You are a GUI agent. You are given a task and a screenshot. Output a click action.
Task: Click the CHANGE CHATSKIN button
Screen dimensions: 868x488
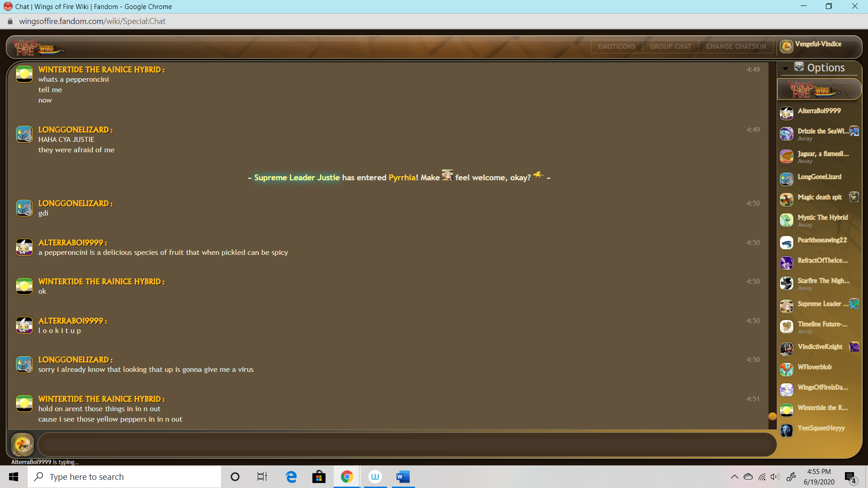(x=736, y=47)
